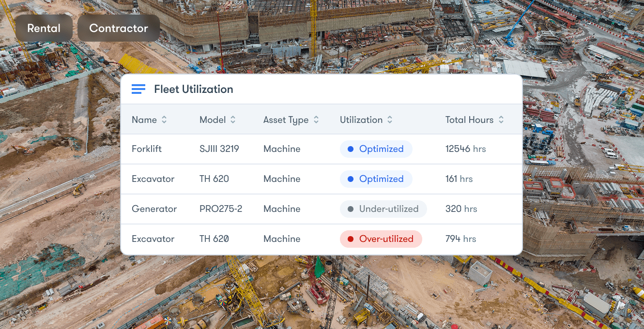
Task: Click the blue dot on the Excavator Optimized badge
Action: point(350,179)
